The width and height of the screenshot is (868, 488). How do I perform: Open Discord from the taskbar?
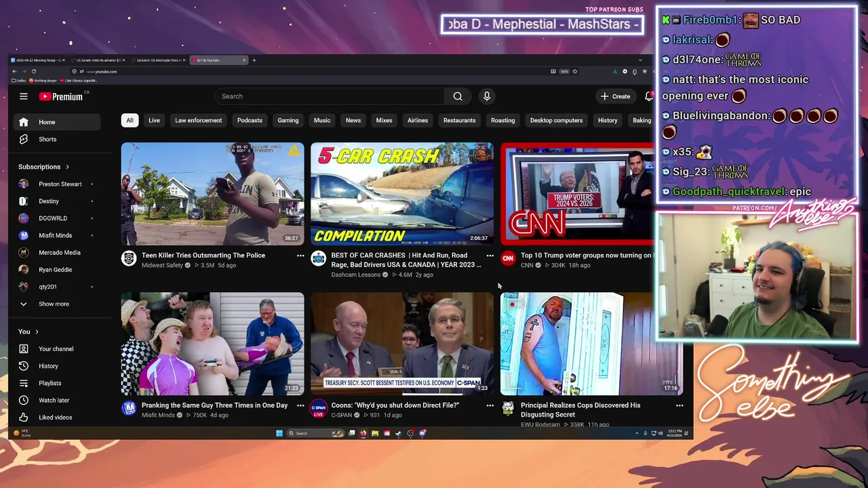422,433
